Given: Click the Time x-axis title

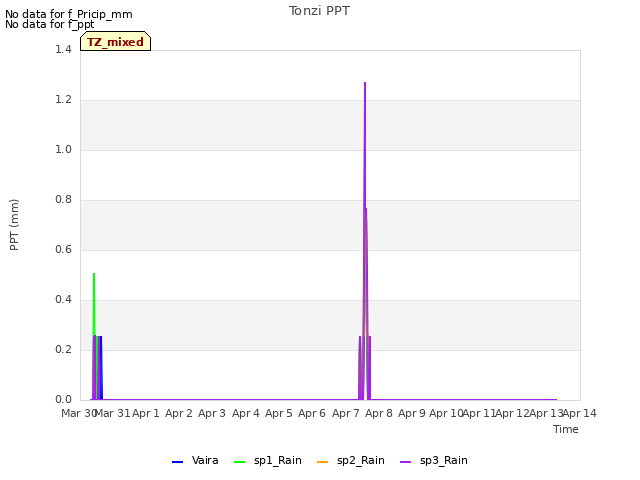Looking at the screenshot, I should pyautogui.click(x=566, y=429).
